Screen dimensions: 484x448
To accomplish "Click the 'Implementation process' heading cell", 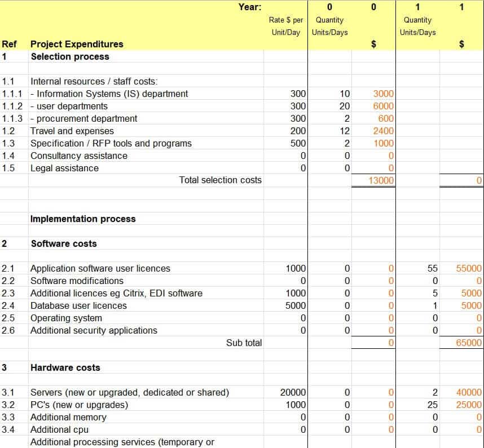I will pos(83,219).
